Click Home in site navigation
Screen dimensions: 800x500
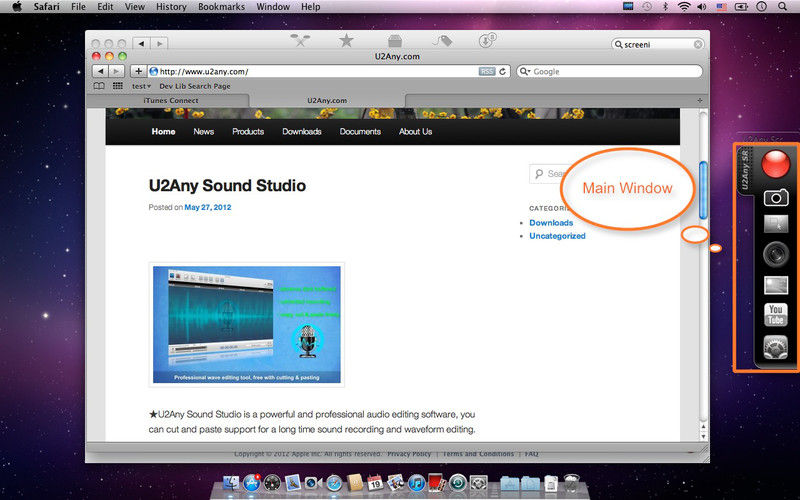click(x=163, y=132)
